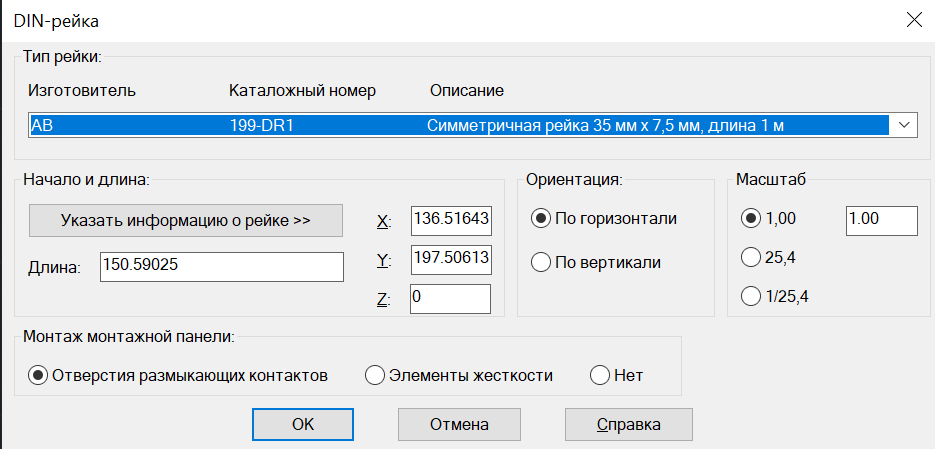
Task: Click into the Y coordinate field
Action: click(x=451, y=259)
